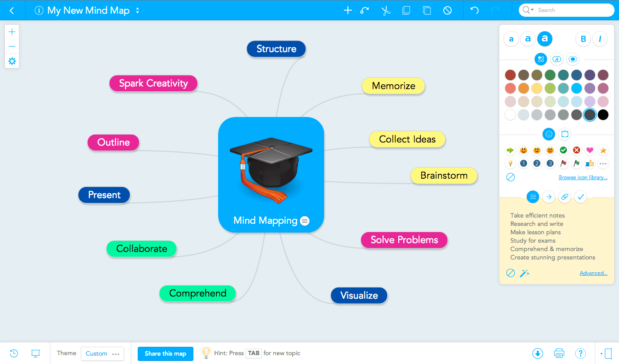Viewport: 619px width, 364px height.
Task: Switch to the link arrow tab
Action: pos(549,197)
